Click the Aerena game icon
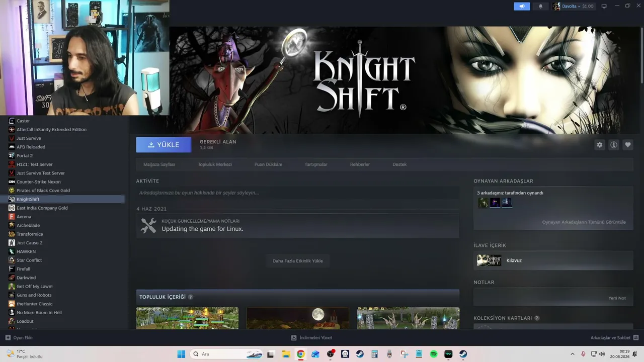 (x=12, y=217)
